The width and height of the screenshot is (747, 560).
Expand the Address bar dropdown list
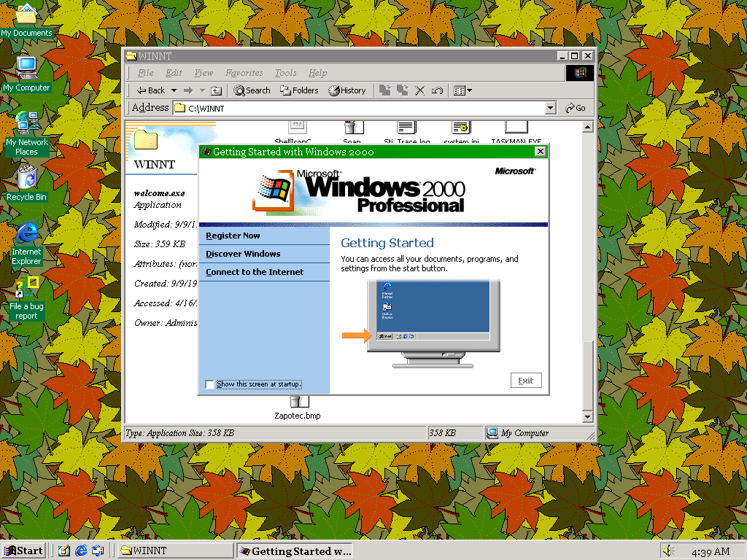[551, 108]
